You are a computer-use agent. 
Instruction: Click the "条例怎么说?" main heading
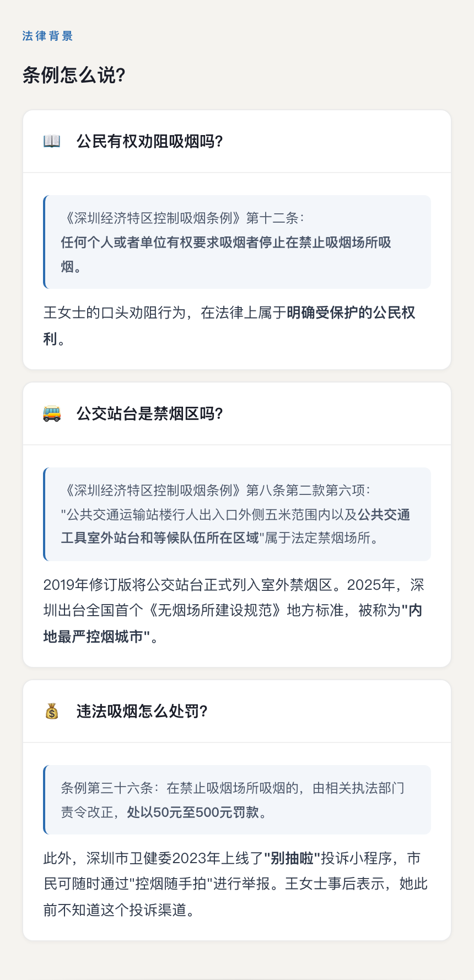coord(74,75)
